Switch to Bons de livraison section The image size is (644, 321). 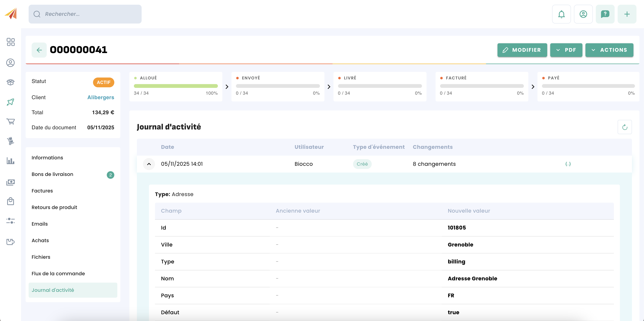(52, 174)
